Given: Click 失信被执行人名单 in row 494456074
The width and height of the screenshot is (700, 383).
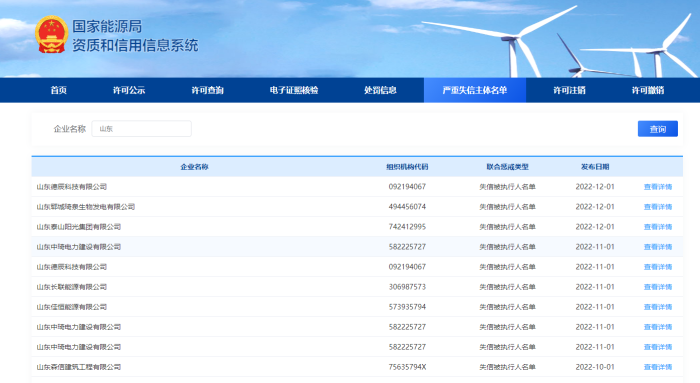Looking at the screenshot, I should coord(508,207).
